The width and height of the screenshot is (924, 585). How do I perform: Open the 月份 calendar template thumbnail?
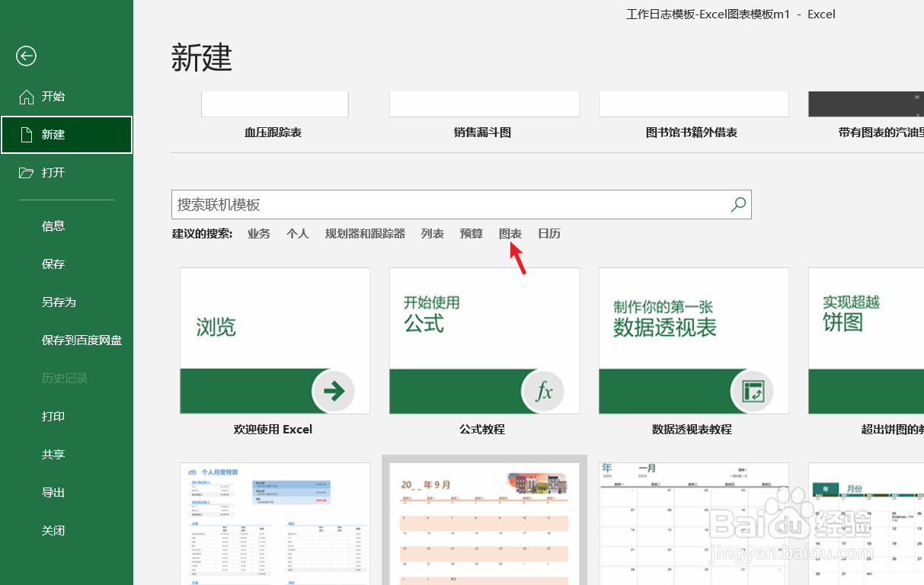[x=866, y=523]
